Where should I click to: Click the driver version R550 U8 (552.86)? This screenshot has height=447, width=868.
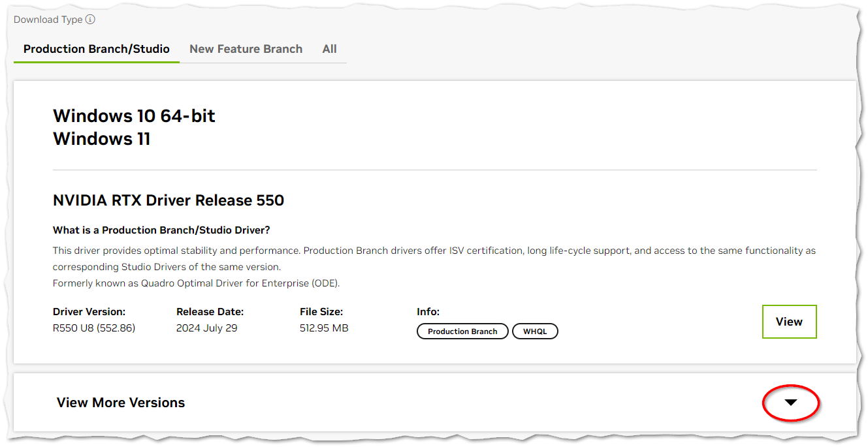(x=94, y=328)
